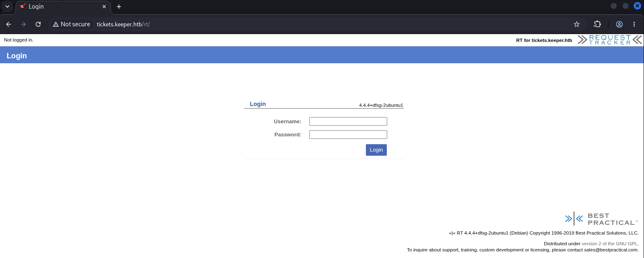Screen dimensions: 644x258
Task: Open the extensions puzzle icon
Action: point(597,24)
